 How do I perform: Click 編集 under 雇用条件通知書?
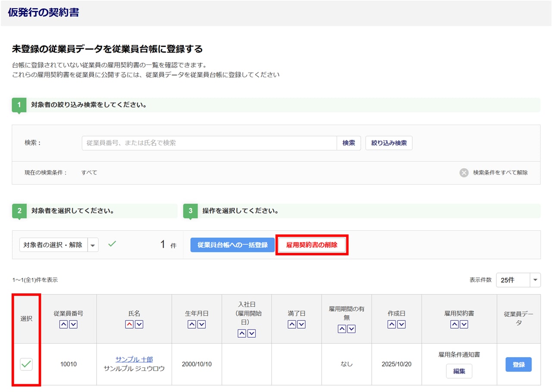coord(459,371)
